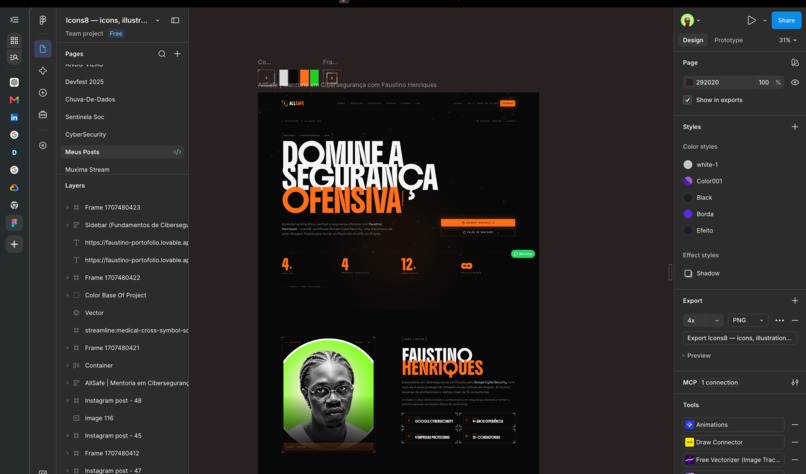Viewport: 806px width, 474px height.
Task: Open export options three-dot menu
Action: 779,320
